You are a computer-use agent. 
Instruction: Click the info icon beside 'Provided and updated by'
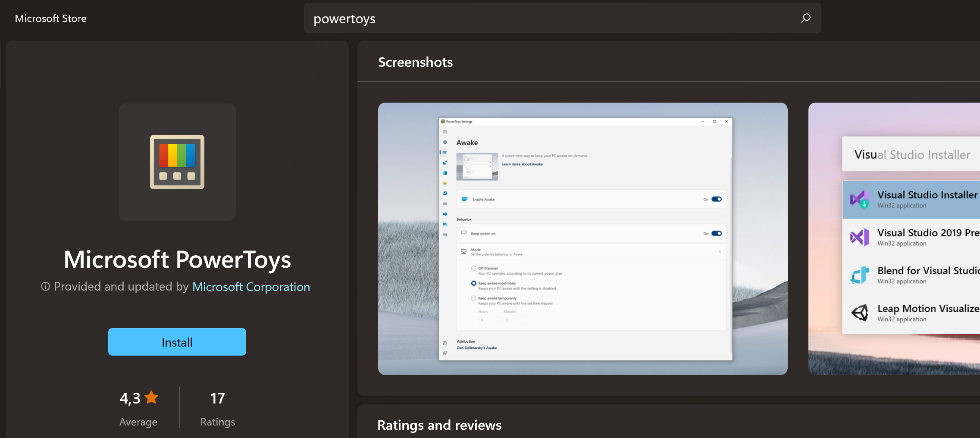pyautogui.click(x=45, y=286)
